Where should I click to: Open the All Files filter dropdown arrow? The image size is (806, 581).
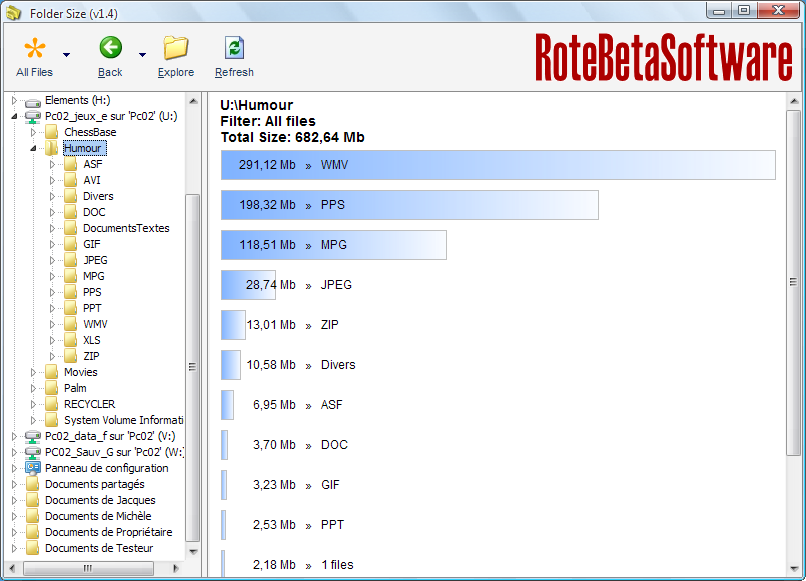[x=66, y=55]
